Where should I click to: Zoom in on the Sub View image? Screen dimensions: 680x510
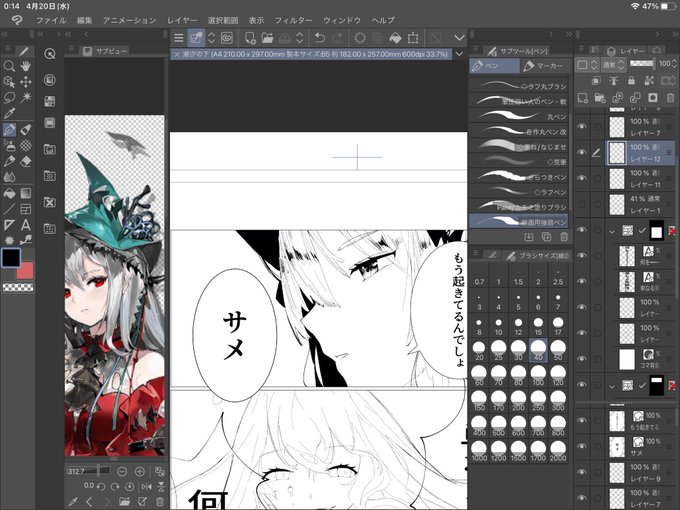(x=139, y=471)
